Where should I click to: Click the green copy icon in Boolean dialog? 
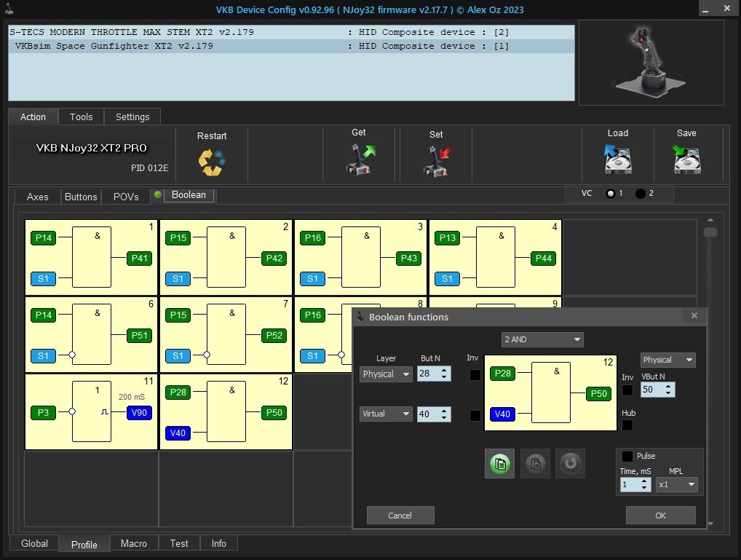tap(499, 464)
